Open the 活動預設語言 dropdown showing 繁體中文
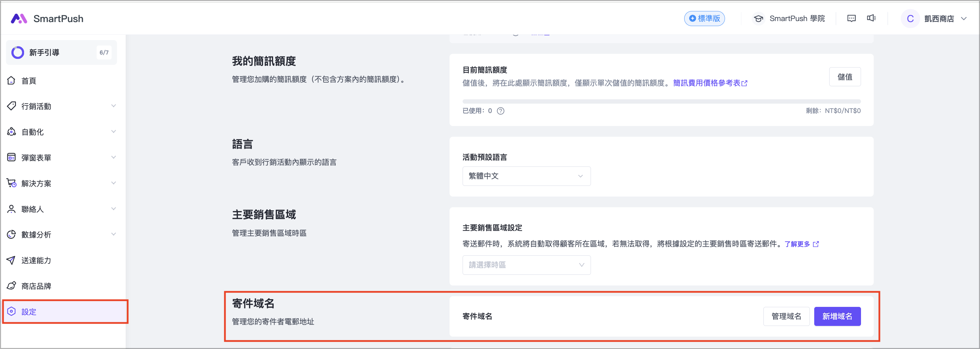Viewport: 980px width, 349px height. tap(526, 176)
